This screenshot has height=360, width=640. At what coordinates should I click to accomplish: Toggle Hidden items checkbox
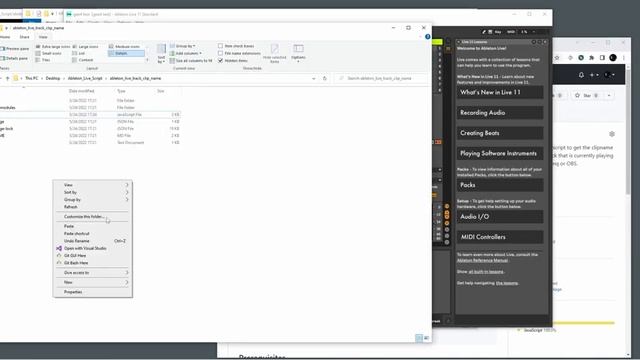[x=233, y=60]
